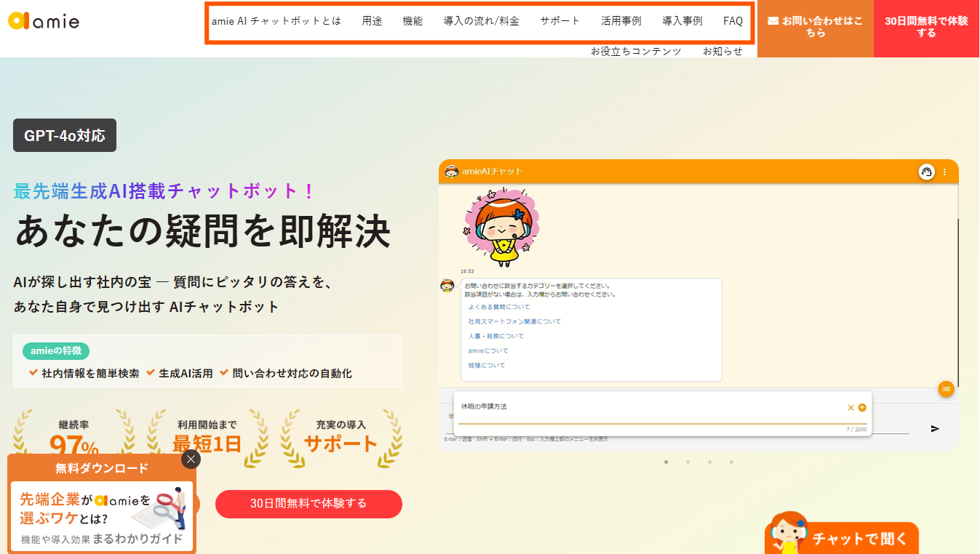
Task: Open the サポート navigation item
Action: pyautogui.click(x=560, y=21)
